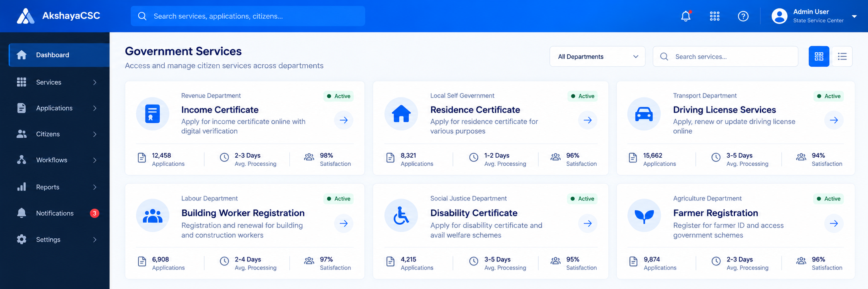Switch to list view layout

(x=842, y=56)
